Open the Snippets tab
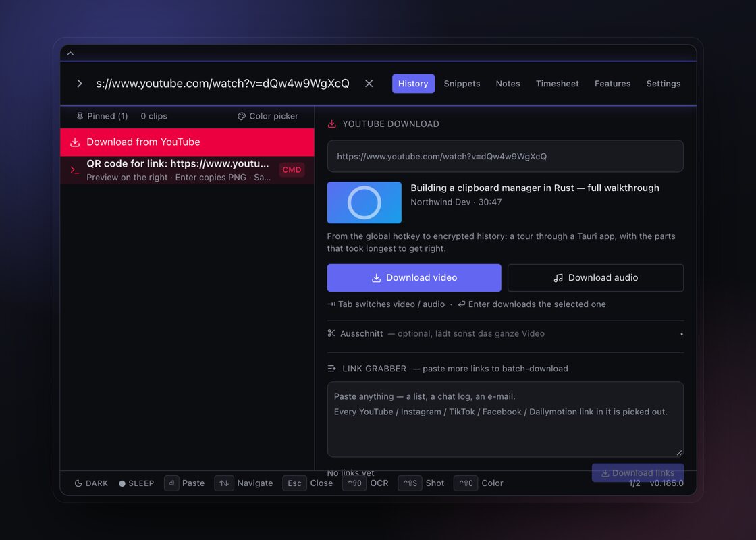The image size is (756, 540). (x=462, y=84)
